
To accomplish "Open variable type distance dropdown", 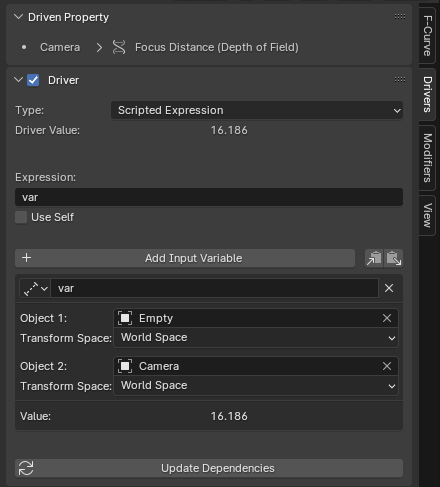I will (35, 288).
